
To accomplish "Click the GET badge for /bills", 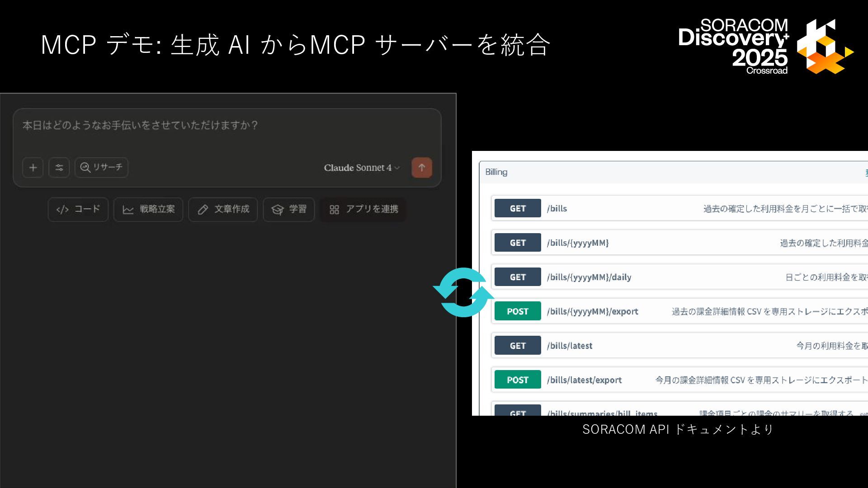I will coord(518,208).
